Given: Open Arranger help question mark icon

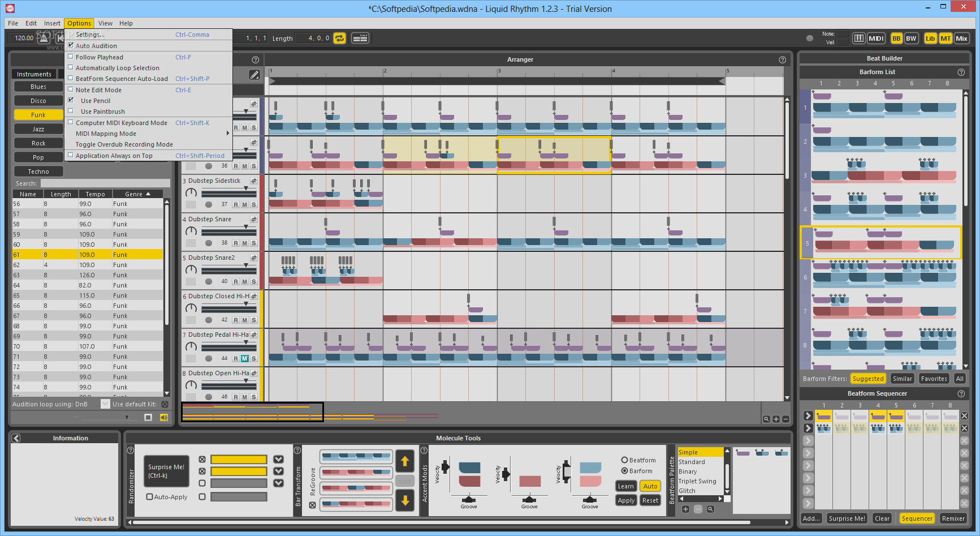Looking at the screenshot, I should tap(782, 59).
